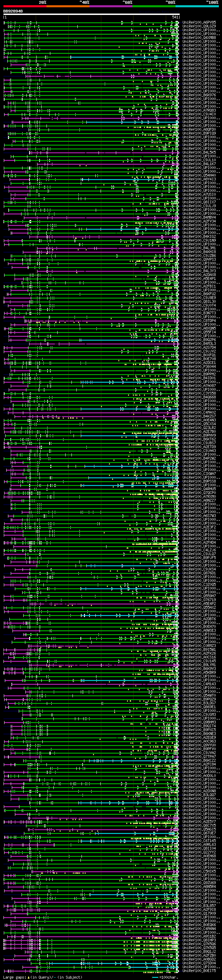Open hit UniRef100_Q4XMB8
The width and height of the screenshot is (222, 980).
tap(199, 38)
